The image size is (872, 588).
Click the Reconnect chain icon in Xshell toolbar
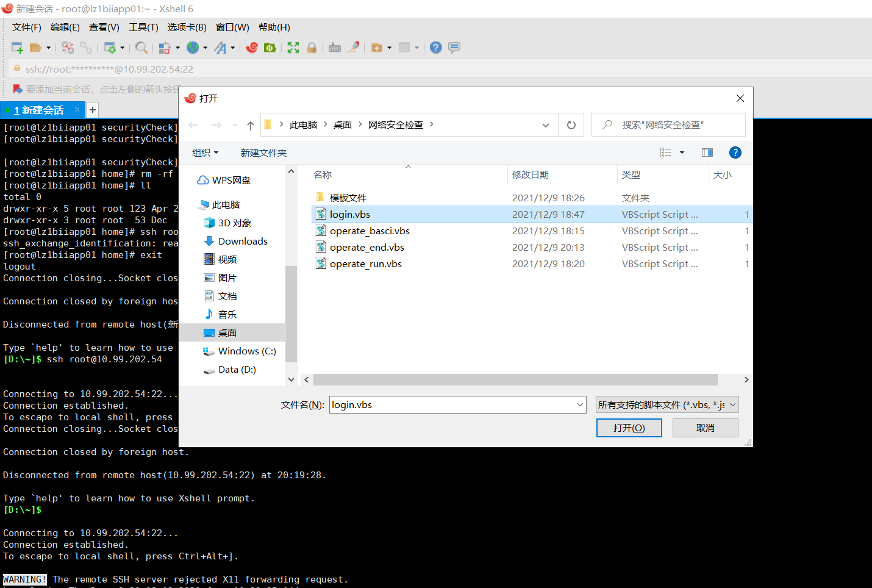[x=86, y=48]
